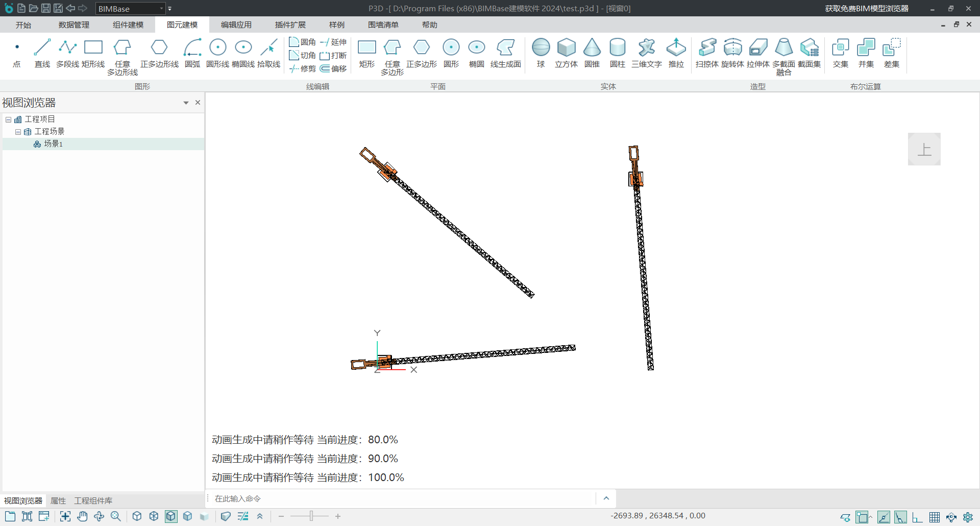The image size is (980, 526).
Task: Select the 多段线 polyline tool
Action: pos(67,53)
